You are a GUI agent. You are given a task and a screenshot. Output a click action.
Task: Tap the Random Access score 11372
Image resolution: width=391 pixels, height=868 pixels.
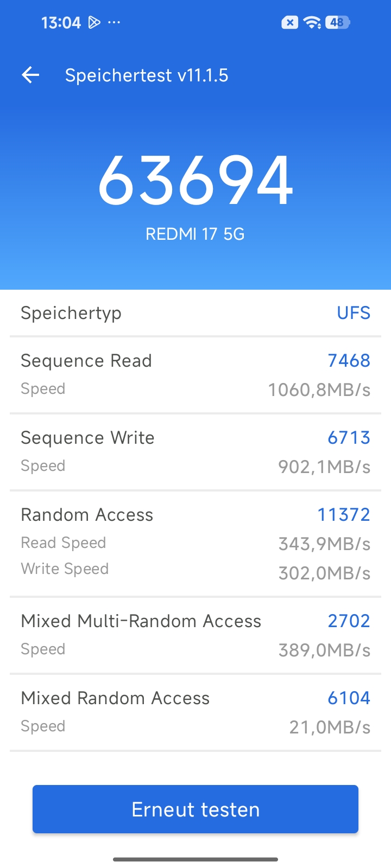[344, 514]
